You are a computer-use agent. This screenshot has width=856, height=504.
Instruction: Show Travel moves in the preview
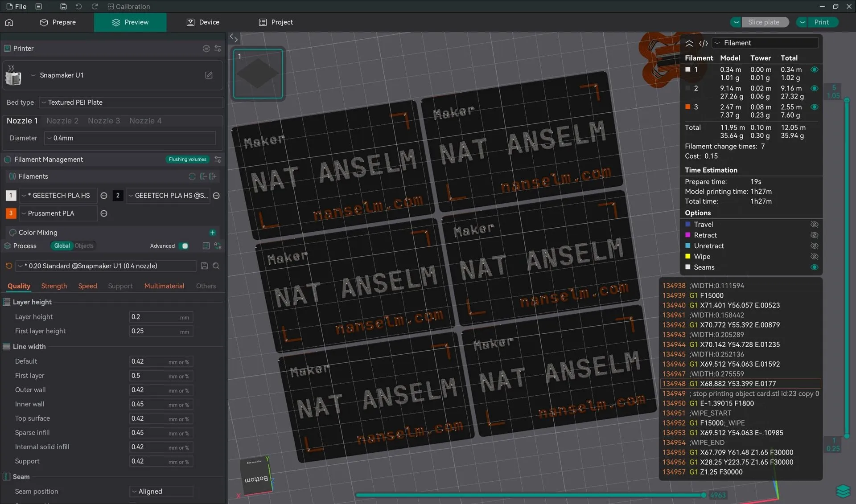(815, 225)
